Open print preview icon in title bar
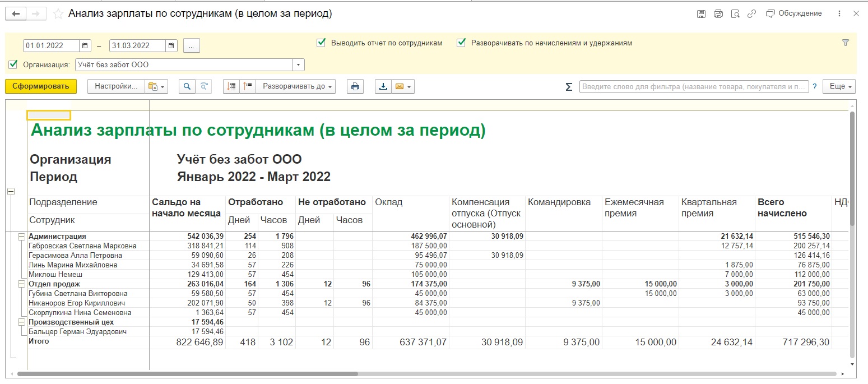This screenshot has height=384, width=868. click(735, 13)
